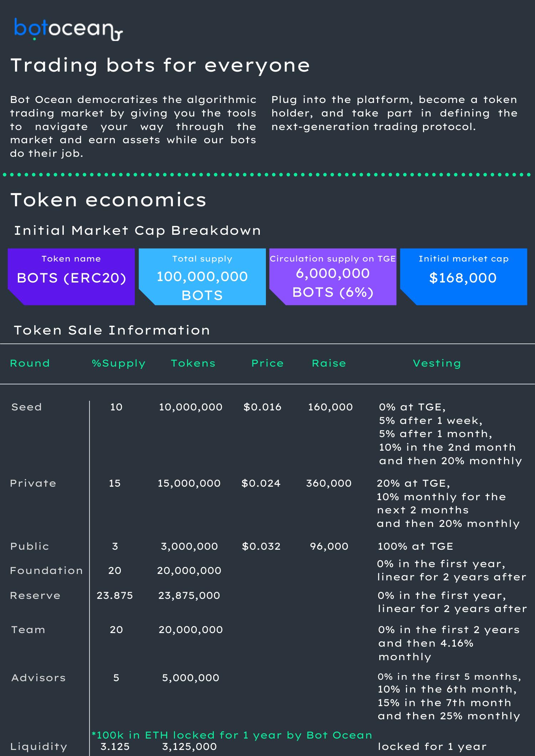The height and width of the screenshot is (756, 535).
Task: Click the Vesting column header
Action: click(x=437, y=363)
